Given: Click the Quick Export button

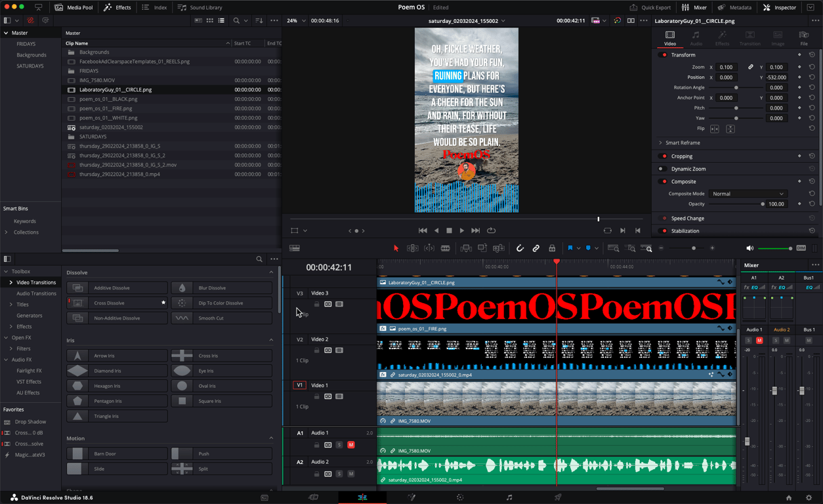Looking at the screenshot, I should click(650, 7).
